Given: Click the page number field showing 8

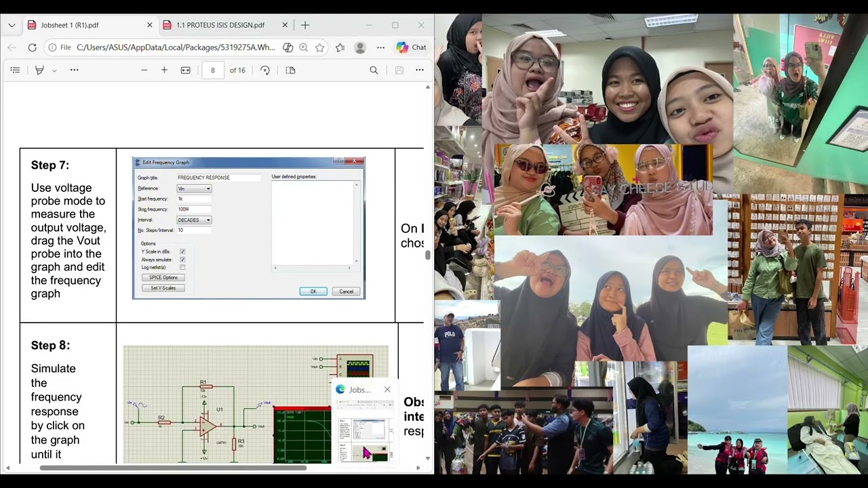Looking at the screenshot, I should pyautogui.click(x=212, y=70).
